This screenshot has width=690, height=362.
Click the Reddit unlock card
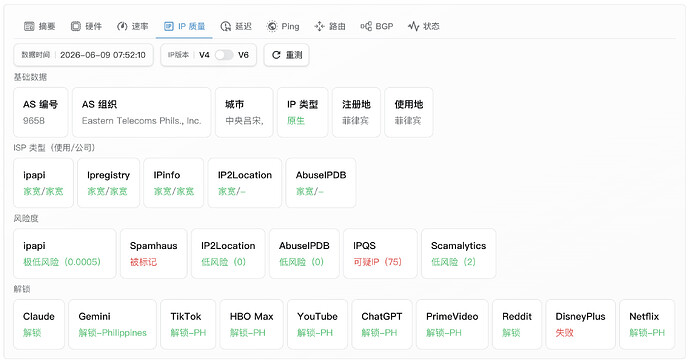517,324
